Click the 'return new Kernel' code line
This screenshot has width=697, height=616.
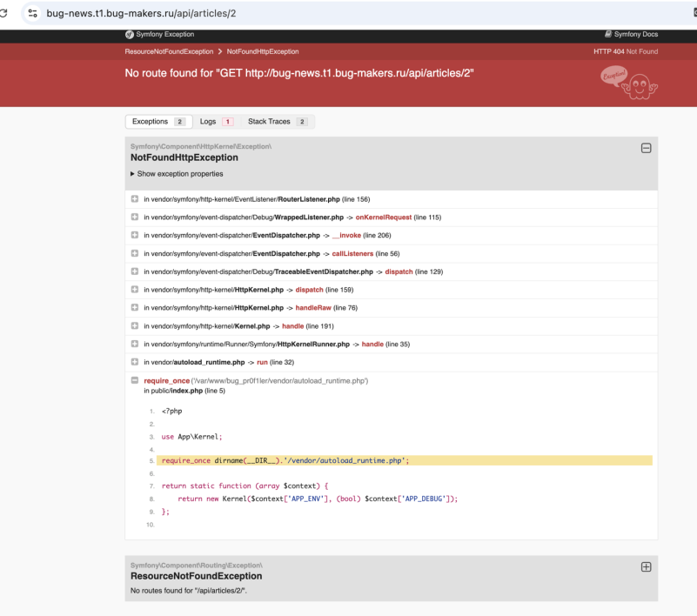[318, 499]
